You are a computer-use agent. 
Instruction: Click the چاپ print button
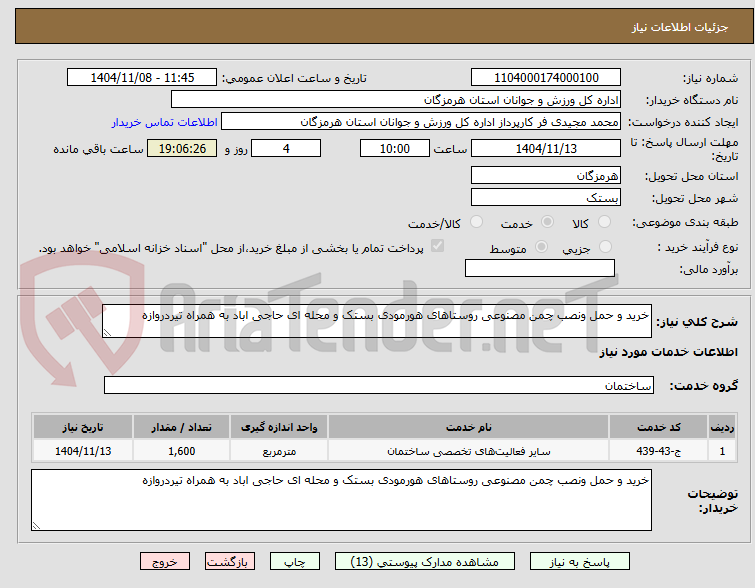[x=295, y=562]
